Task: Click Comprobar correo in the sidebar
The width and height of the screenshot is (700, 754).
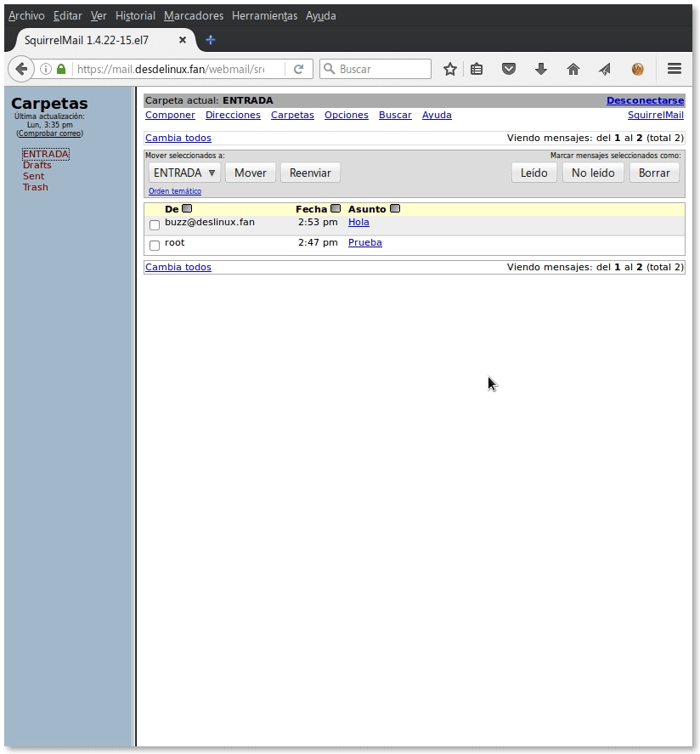Action: click(50, 133)
